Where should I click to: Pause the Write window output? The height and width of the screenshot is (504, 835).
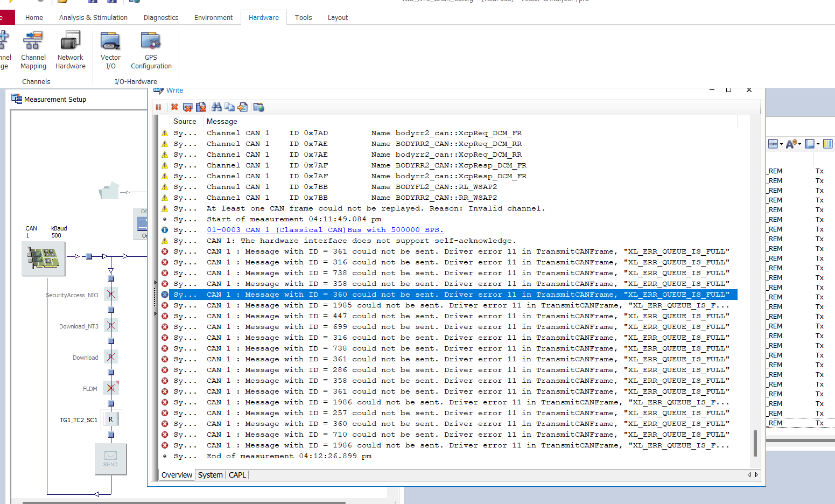159,107
